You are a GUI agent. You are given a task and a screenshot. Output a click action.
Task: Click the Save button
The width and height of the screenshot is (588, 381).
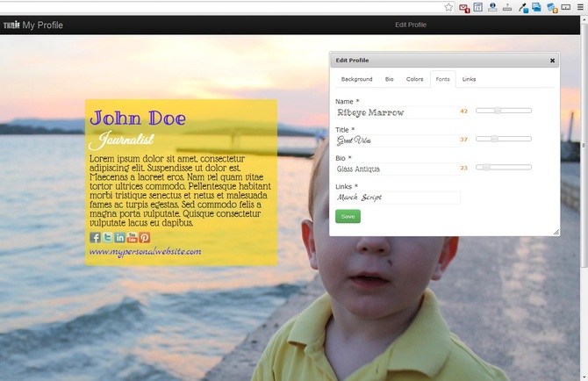tap(348, 216)
